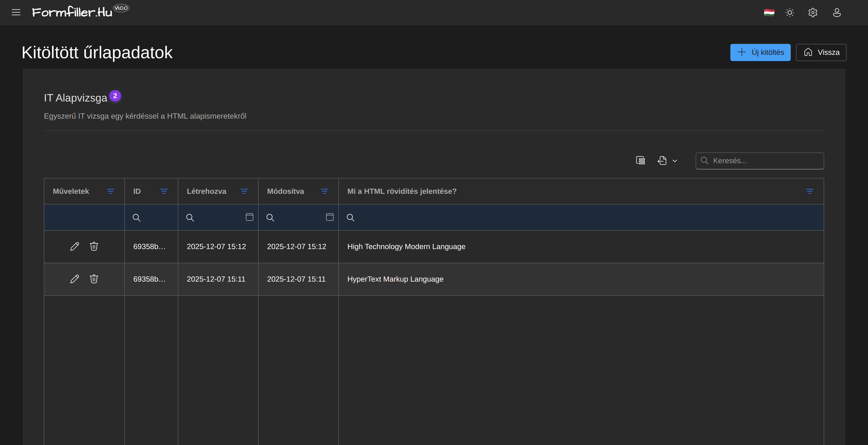Sort by Létrehozva column header
Screen dimensions: 868x445
[x=207, y=191]
